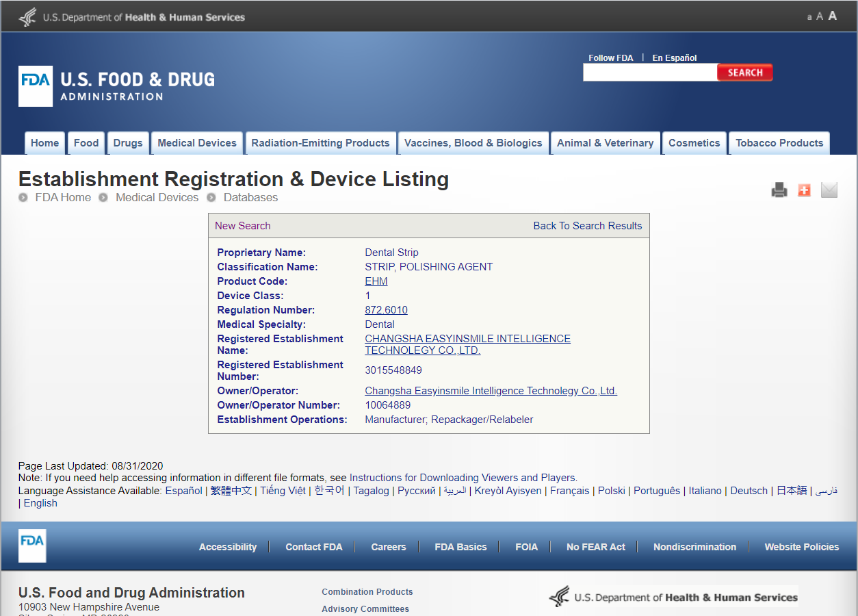Click the Follow FDA link
Screen dimensions: 858x616
tap(611, 58)
